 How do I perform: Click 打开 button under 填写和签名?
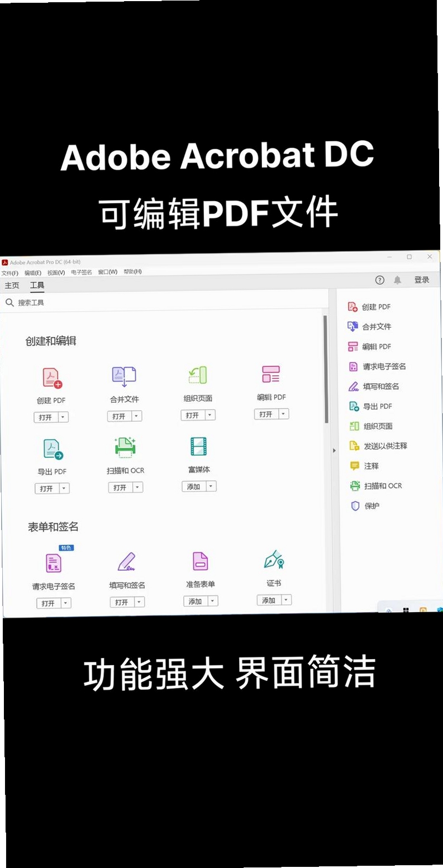click(122, 602)
